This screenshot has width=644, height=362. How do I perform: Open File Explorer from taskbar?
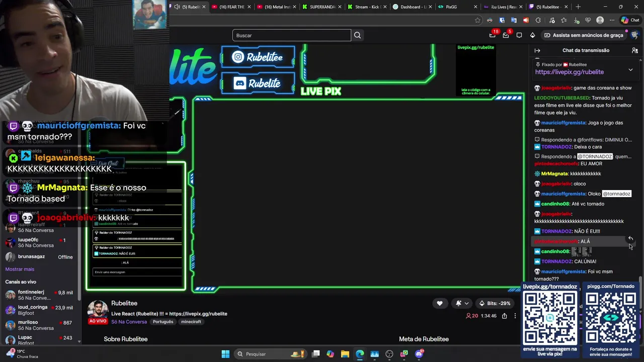pyautogui.click(x=345, y=354)
